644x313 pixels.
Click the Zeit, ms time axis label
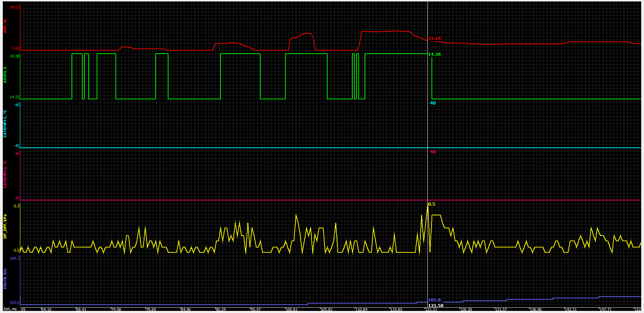click(10, 309)
